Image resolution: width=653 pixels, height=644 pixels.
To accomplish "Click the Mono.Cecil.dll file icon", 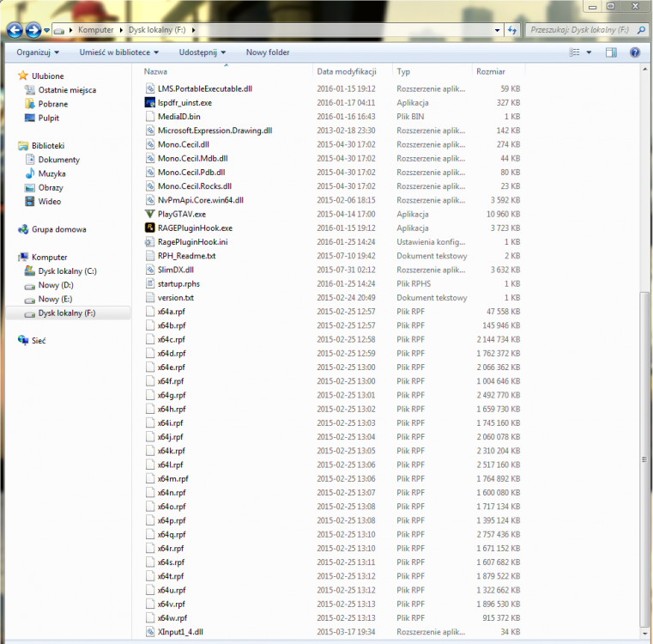I will (x=150, y=144).
